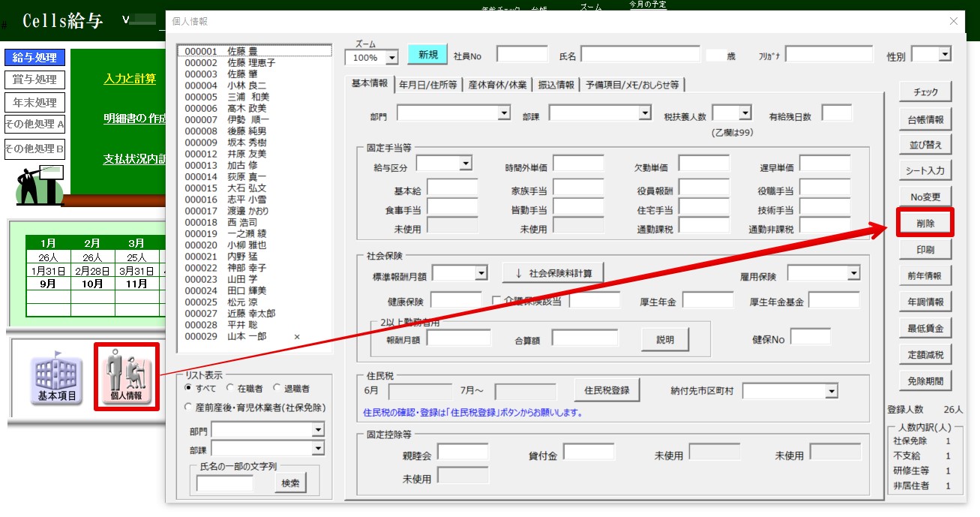980x517 pixels.
Task: Click the 住民税登録 button
Action: coord(607,390)
